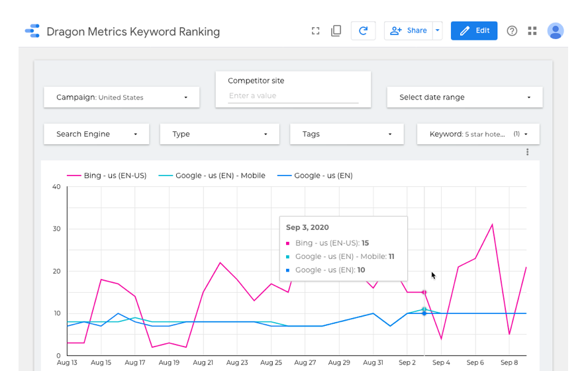Click the report title Dragon Metrics Keyword Ranking

click(x=133, y=32)
